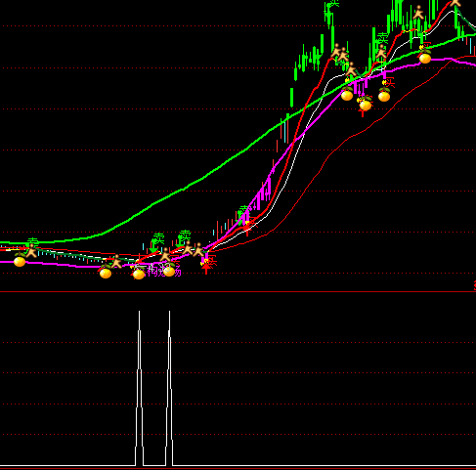
Task: Select the rightmost orange fruit marker on the chart
Action: (425, 58)
